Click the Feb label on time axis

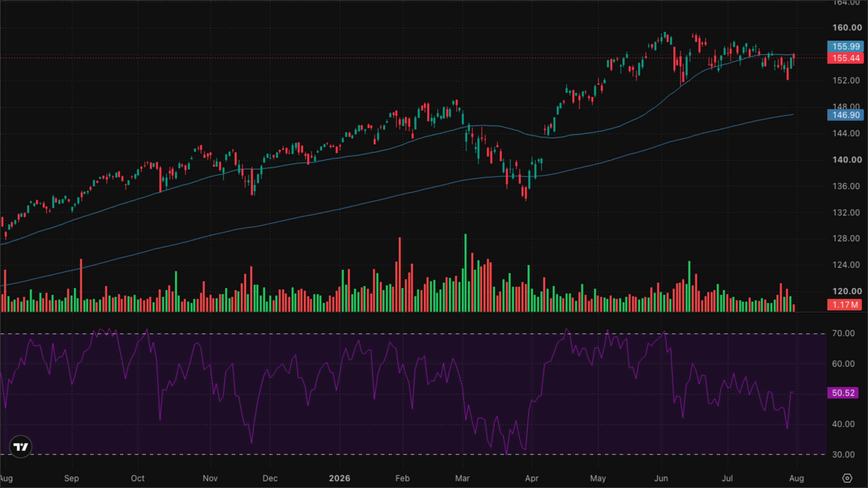pyautogui.click(x=402, y=478)
